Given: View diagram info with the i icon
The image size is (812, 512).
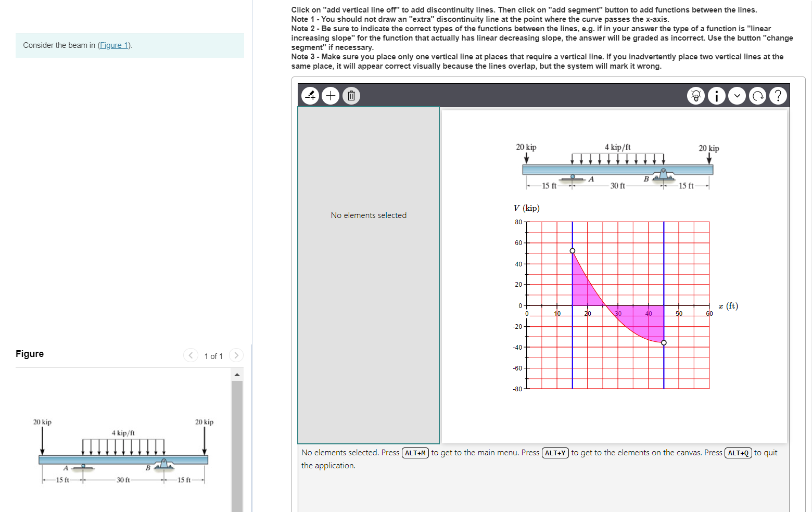Looking at the screenshot, I should tap(717, 95).
